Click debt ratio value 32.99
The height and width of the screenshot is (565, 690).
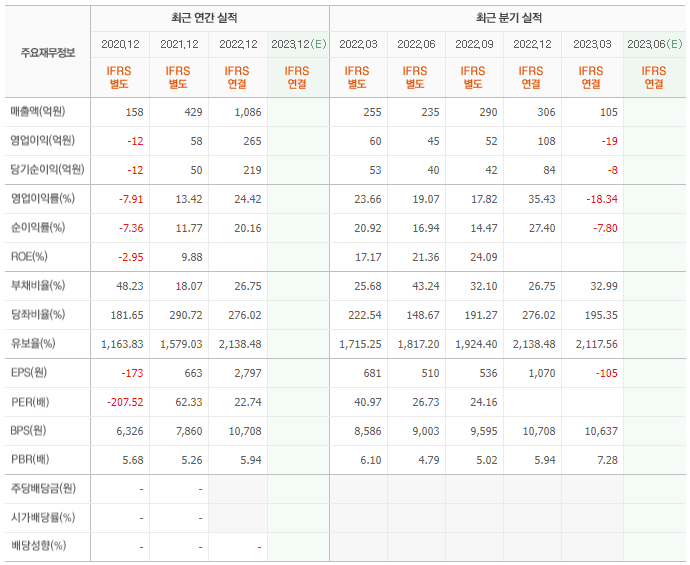[x=604, y=287]
